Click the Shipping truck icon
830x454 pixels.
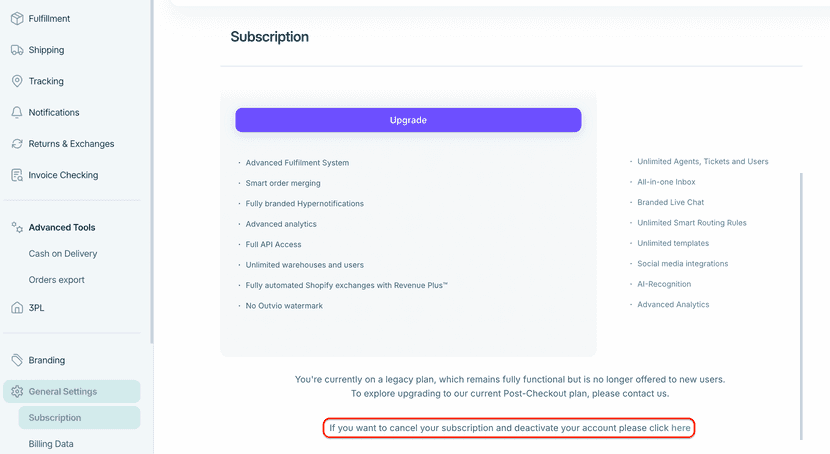click(17, 50)
